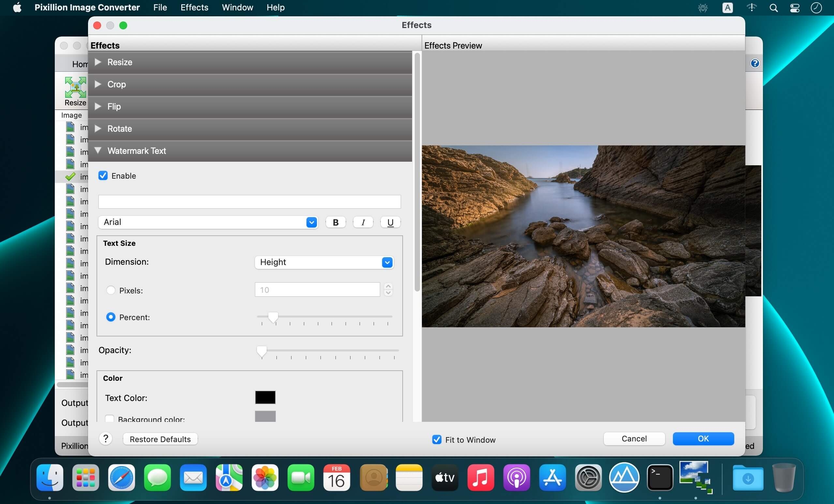Open Podcasts app in dock
The height and width of the screenshot is (504, 834).
click(x=516, y=478)
